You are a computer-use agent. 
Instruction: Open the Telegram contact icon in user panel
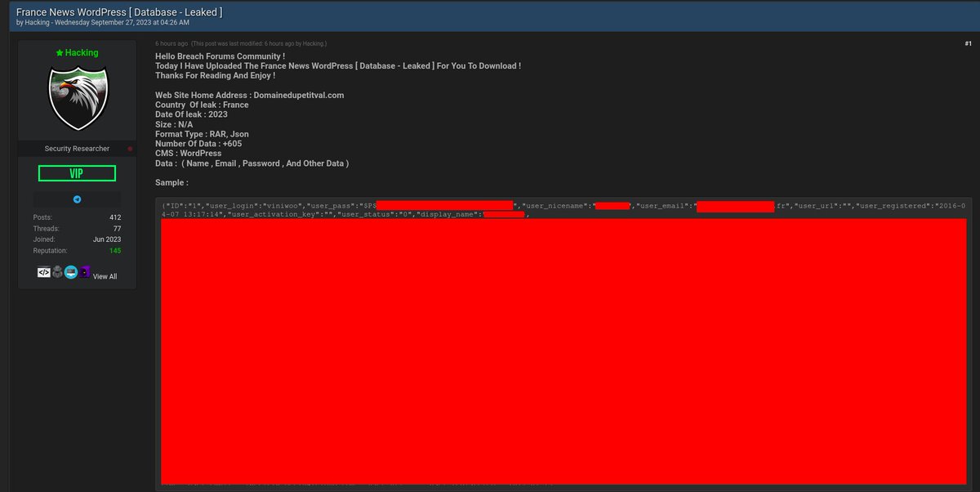click(x=77, y=199)
